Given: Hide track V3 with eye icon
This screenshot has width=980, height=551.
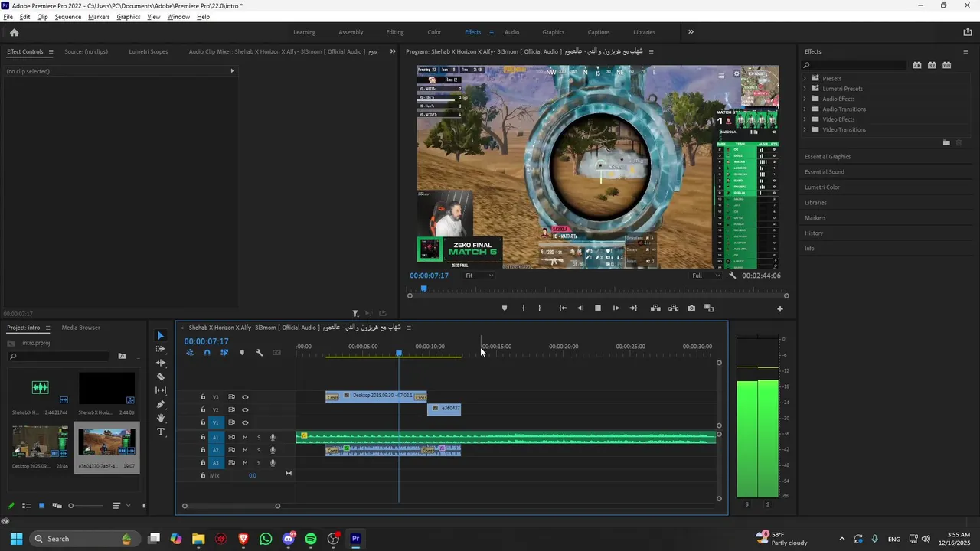Looking at the screenshot, I should coord(245,397).
